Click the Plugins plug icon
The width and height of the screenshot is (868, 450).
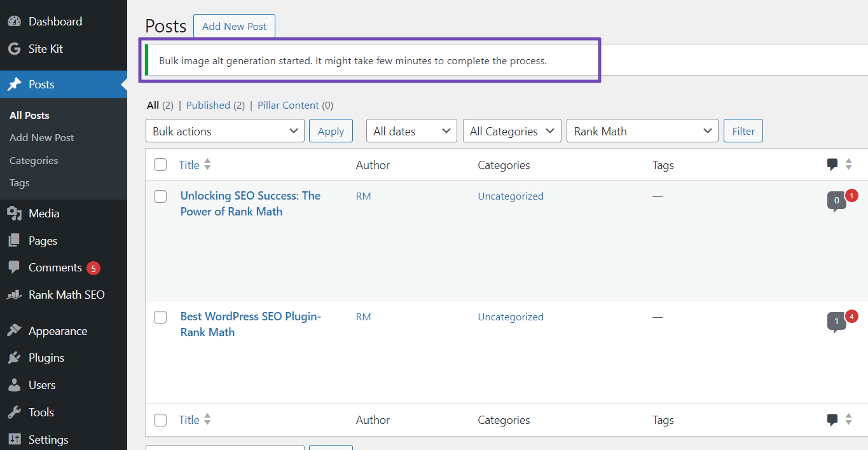point(14,358)
